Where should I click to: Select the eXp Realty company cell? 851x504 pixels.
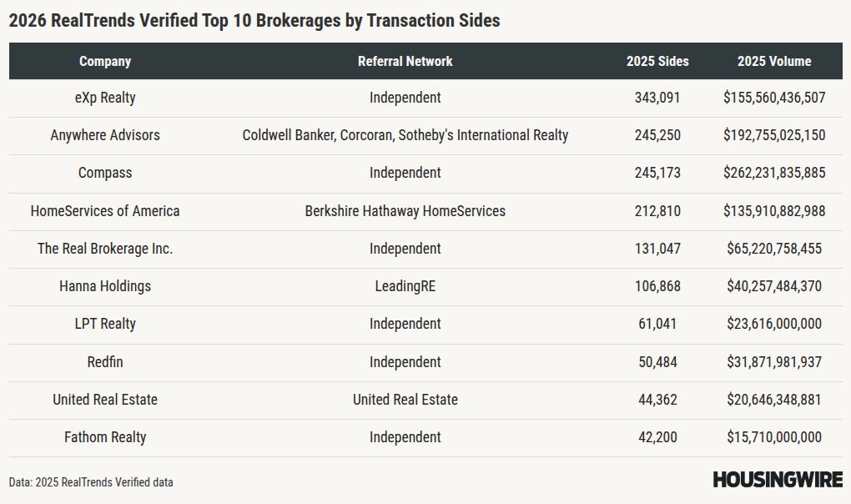[105, 98]
